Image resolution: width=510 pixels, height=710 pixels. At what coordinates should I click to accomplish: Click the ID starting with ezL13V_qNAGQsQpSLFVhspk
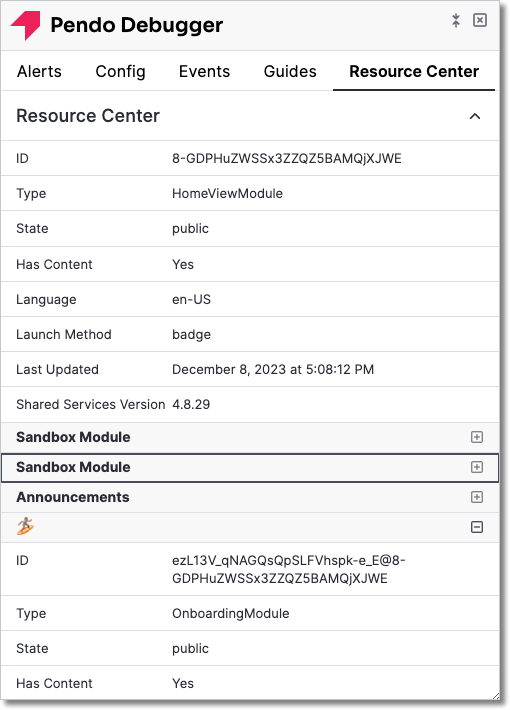(x=289, y=569)
